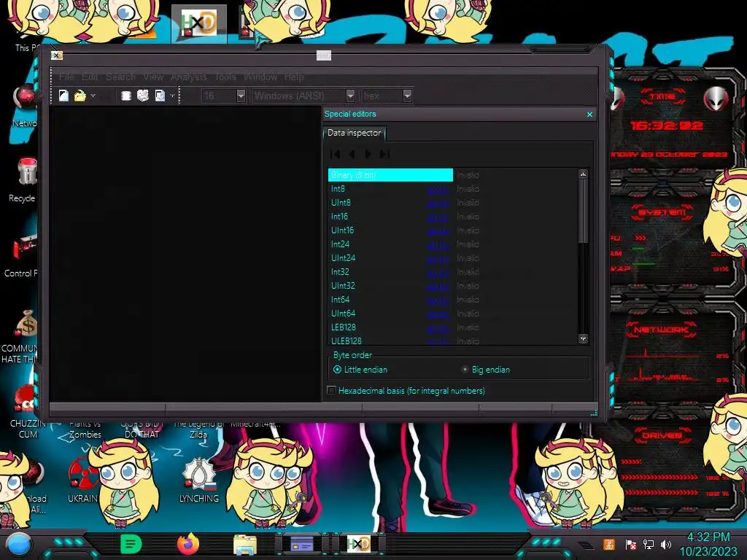The height and width of the screenshot is (560, 747).
Task: Select the Data inspector tab
Action: tap(354, 133)
